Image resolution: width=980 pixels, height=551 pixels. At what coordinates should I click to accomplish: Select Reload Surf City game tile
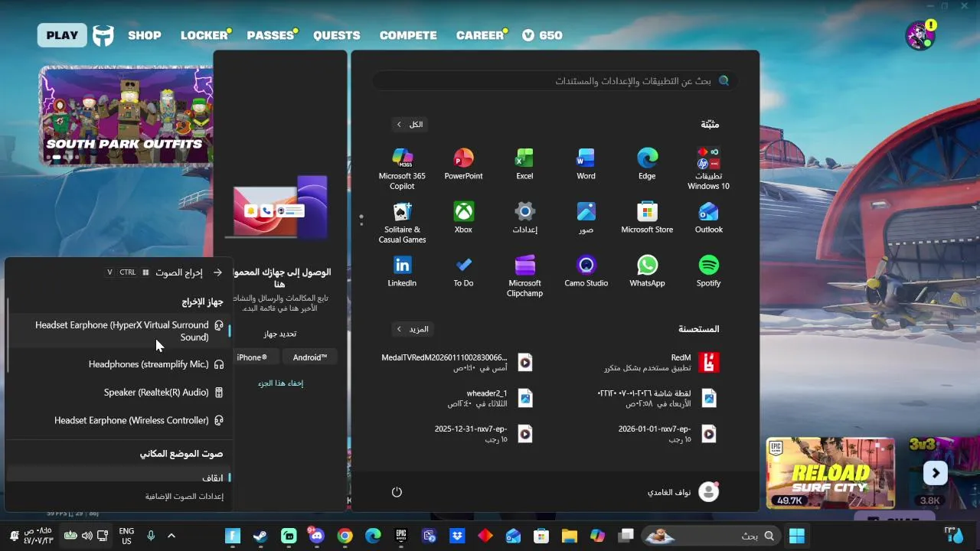[x=830, y=473]
